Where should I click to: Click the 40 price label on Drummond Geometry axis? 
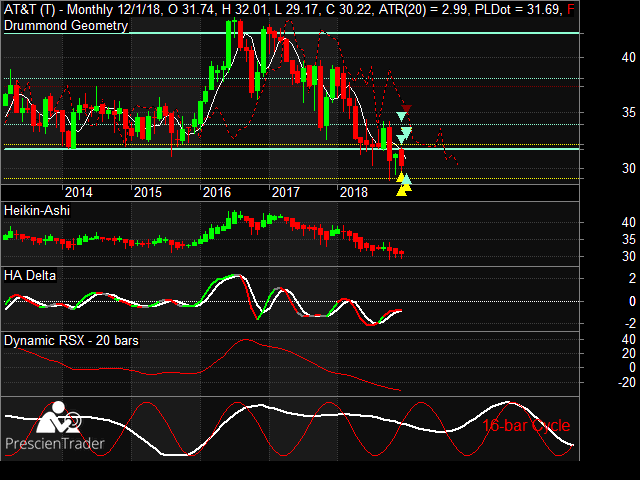(x=629, y=58)
